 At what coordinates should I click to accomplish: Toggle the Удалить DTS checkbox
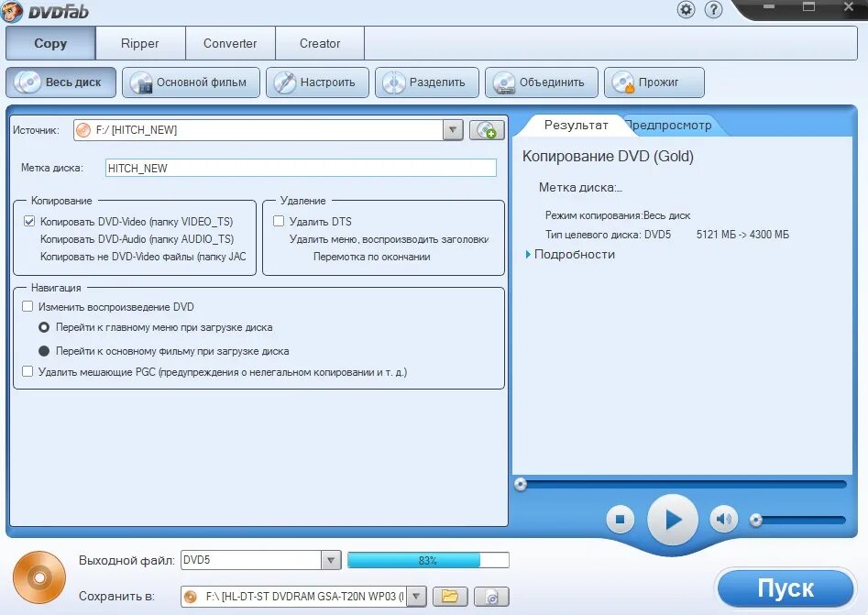pyautogui.click(x=279, y=222)
